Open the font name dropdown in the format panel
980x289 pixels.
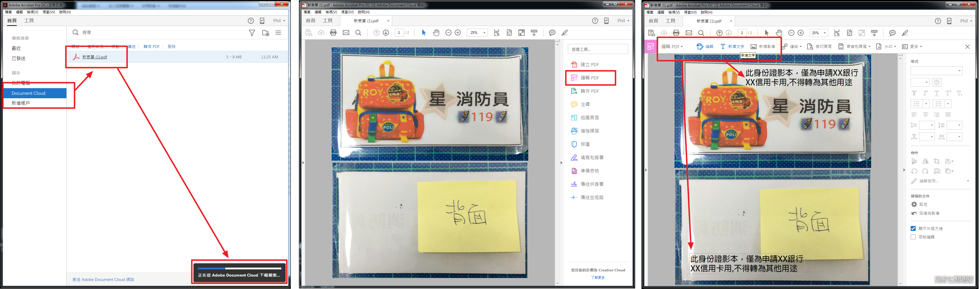click(x=936, y=71)
